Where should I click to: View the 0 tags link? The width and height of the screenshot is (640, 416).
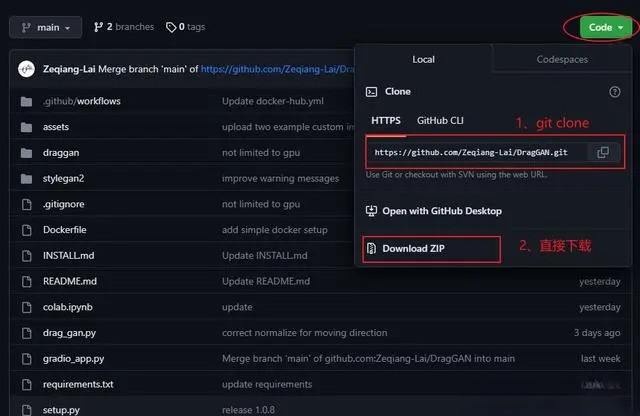pos(185,27)
